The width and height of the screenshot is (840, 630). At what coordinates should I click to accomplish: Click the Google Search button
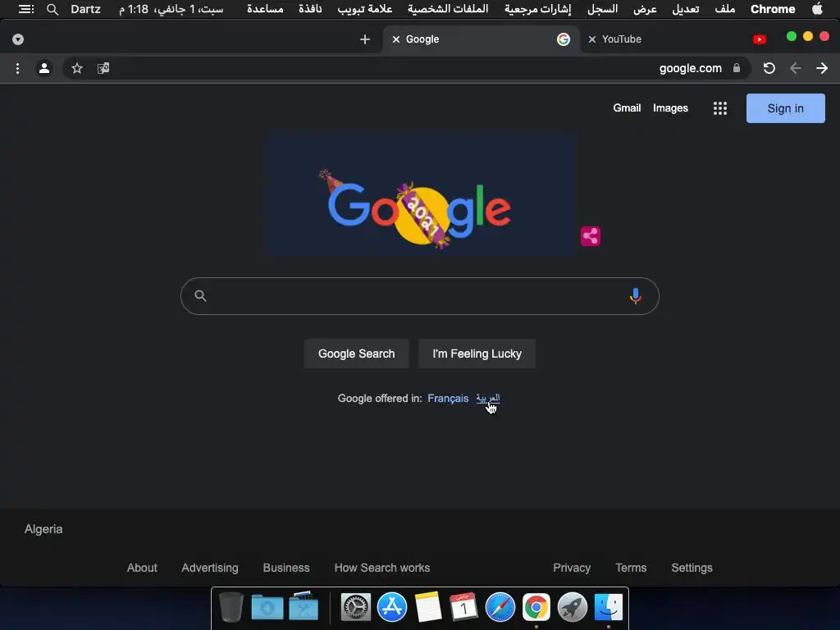pyautogui.click(x=356, y=354)
